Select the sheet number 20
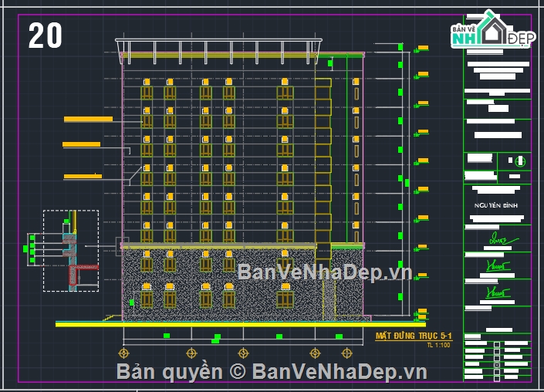Image resolution: width=544 pixels, height=392 pixels. pyautogui.click(x=45, y=35)
